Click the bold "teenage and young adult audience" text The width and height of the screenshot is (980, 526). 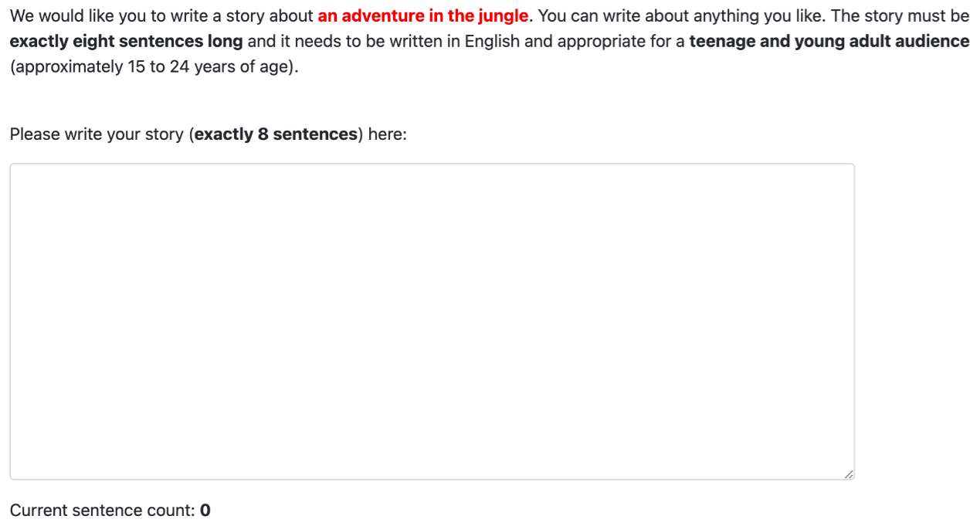[x=829, y=41]
